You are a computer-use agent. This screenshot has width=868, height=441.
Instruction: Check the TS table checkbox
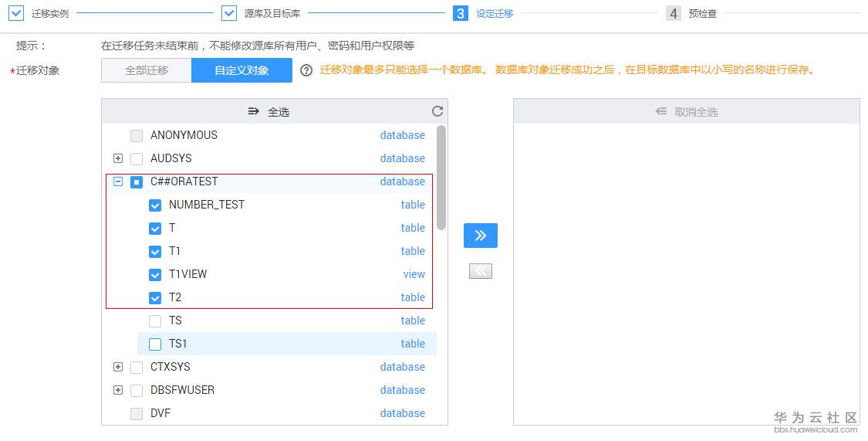point(155,321)
